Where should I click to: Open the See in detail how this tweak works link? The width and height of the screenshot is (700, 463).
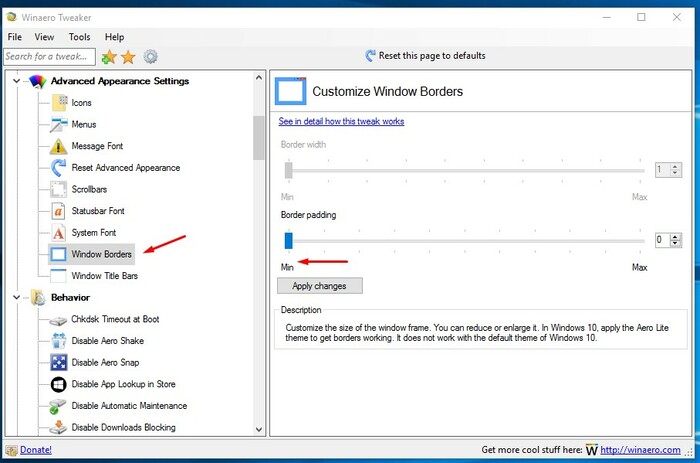click(341, 121)
